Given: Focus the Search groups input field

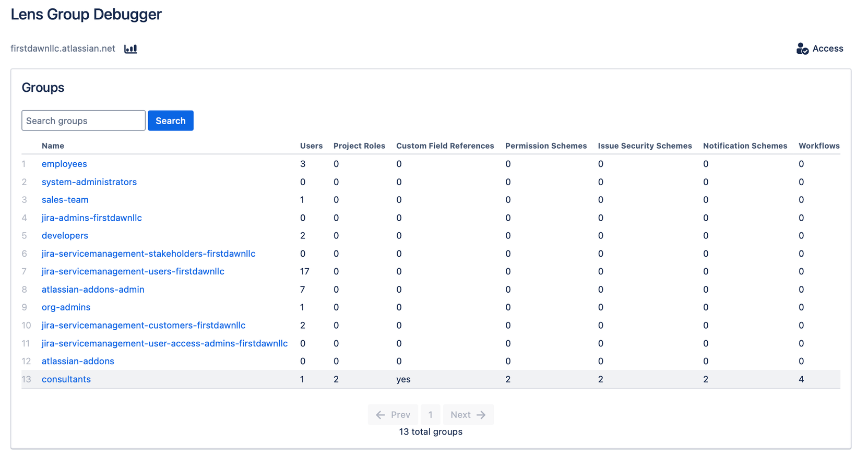Looking at the screenshot, I should point(84,121).
